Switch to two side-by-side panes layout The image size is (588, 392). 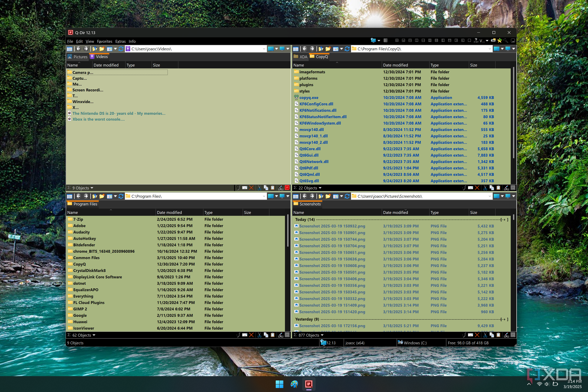click(x=416, y=41)
